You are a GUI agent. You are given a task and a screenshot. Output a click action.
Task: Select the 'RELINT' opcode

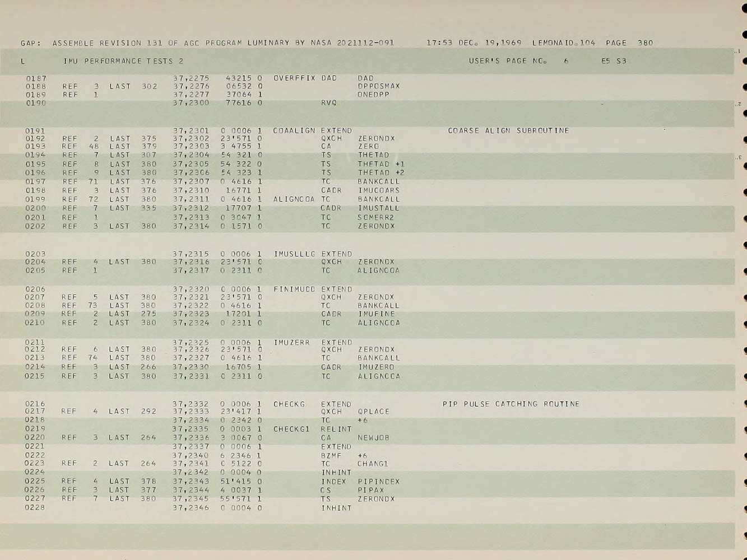[336, 430]
